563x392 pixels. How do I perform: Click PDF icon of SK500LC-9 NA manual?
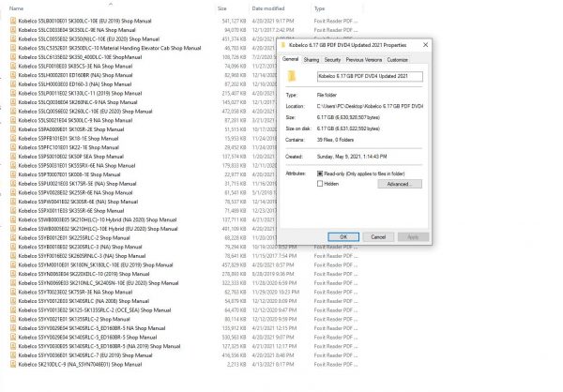tap(13, 120)
